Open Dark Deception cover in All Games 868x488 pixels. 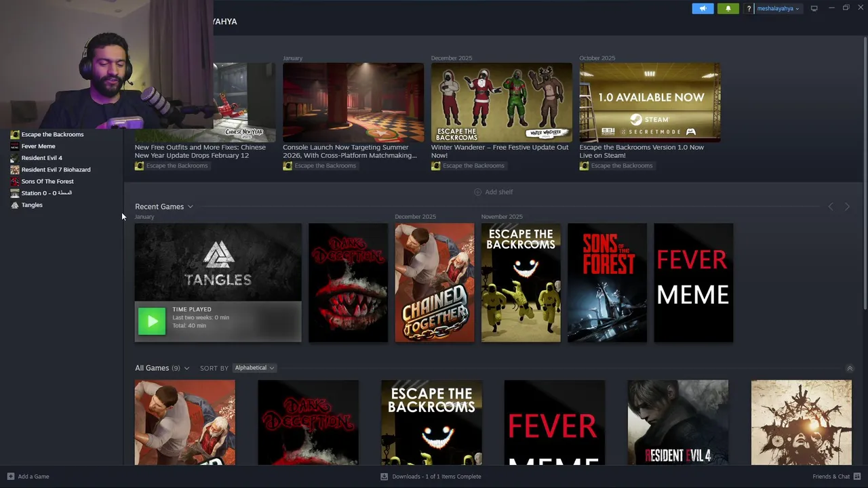click(308, 422)
